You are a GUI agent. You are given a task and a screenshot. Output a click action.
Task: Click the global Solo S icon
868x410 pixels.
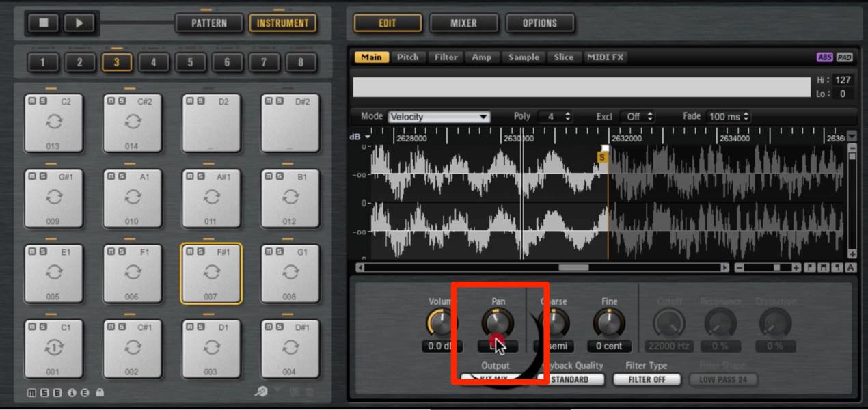tap(44, 393)
